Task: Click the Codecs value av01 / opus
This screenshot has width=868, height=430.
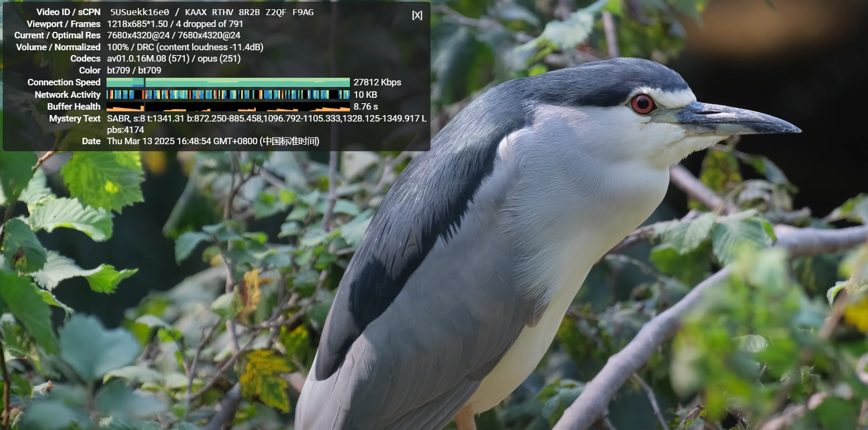Action: point(174,58)
